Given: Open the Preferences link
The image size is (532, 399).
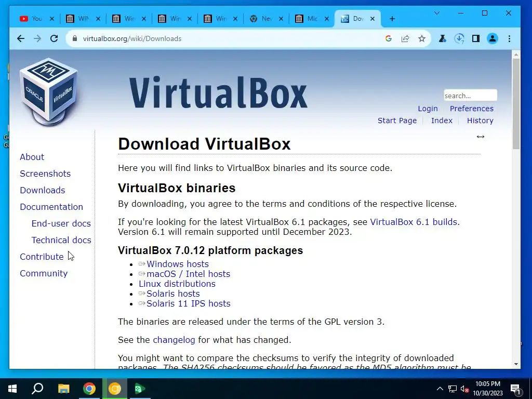Looking at the screenshot, I should point(472,109).
